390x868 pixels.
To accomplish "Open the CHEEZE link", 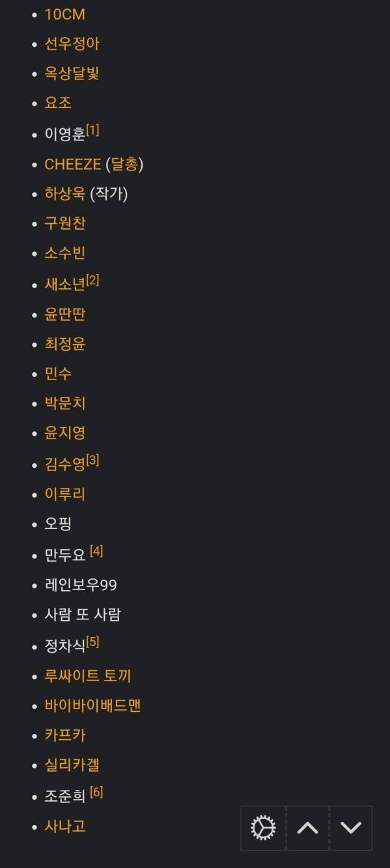I will pos(73,164).
